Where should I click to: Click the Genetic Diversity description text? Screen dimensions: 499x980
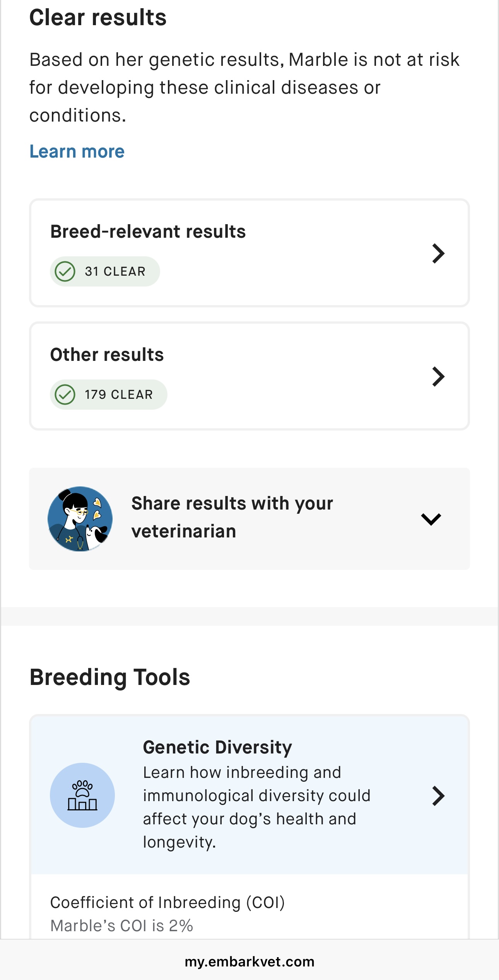(x=257, y=807)
